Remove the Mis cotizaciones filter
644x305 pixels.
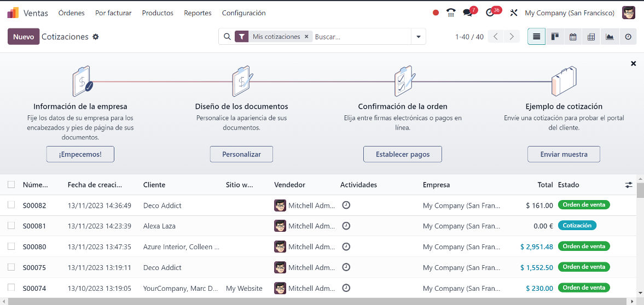306,37
